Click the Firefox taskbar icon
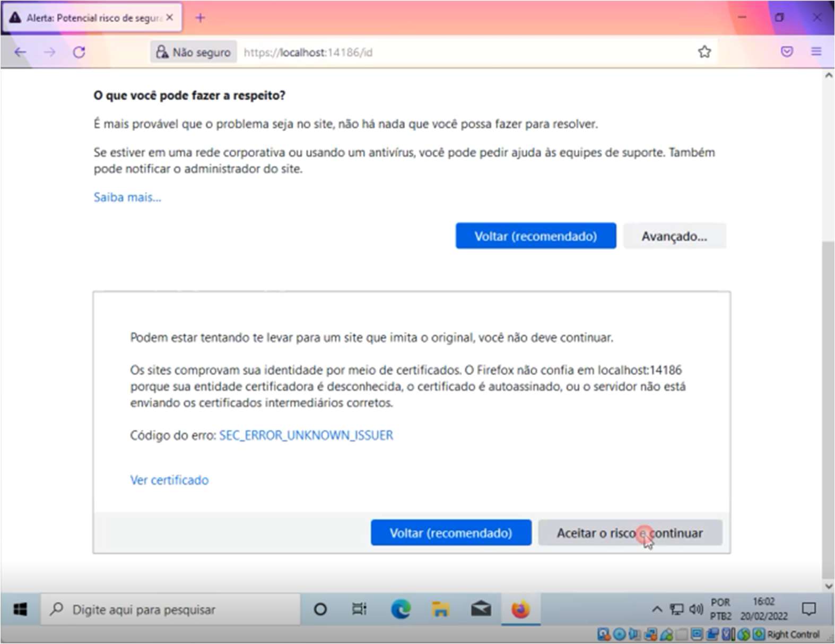Screen dimensions: 835x644 point(520,610)
